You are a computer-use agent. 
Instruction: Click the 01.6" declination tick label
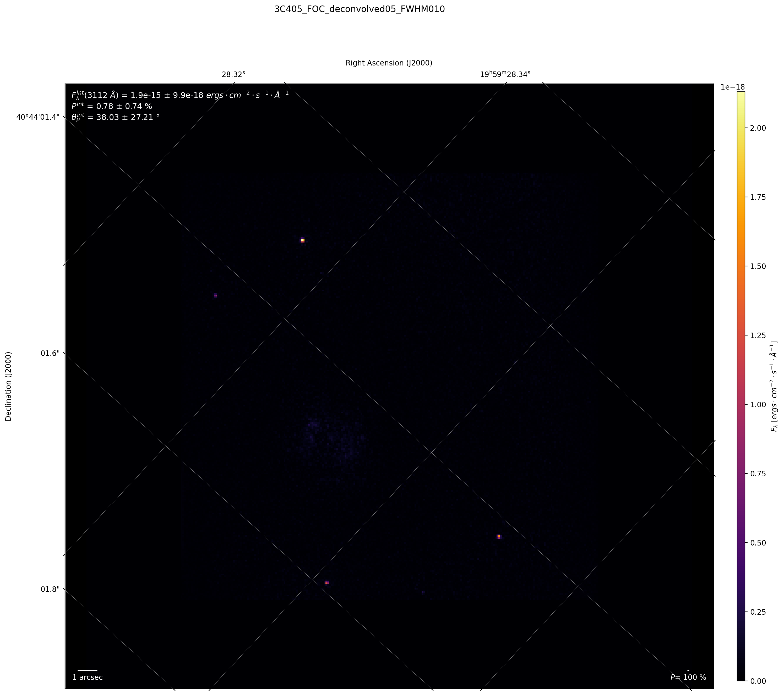50,353
